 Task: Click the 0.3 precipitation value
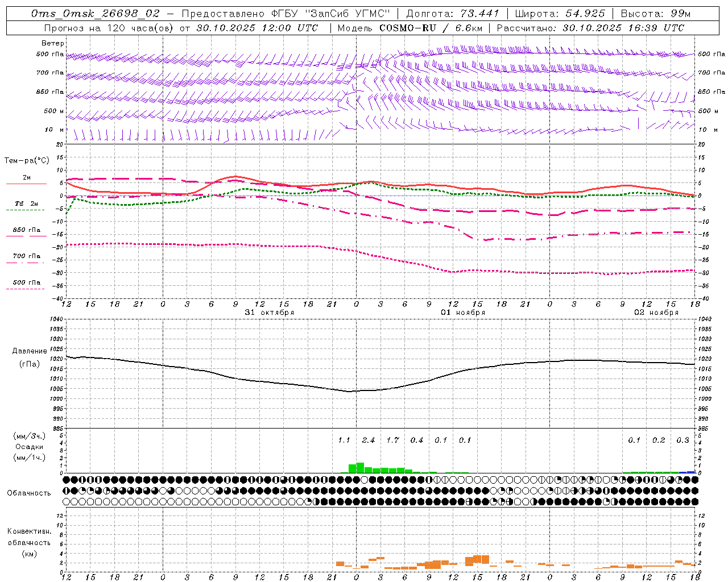click(682, 440)
